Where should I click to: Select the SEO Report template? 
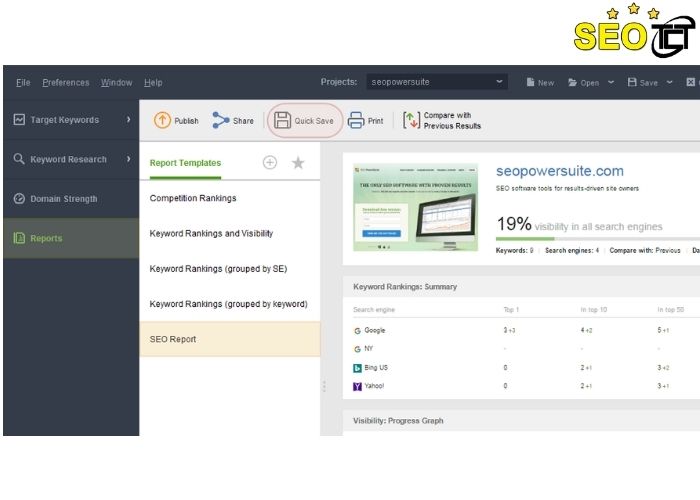tap(230, 339)
